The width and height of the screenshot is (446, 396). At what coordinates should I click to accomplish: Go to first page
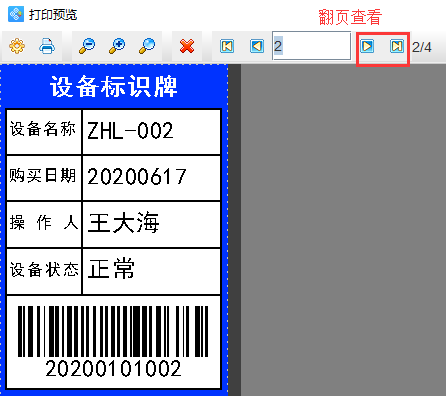coord(227,46)
